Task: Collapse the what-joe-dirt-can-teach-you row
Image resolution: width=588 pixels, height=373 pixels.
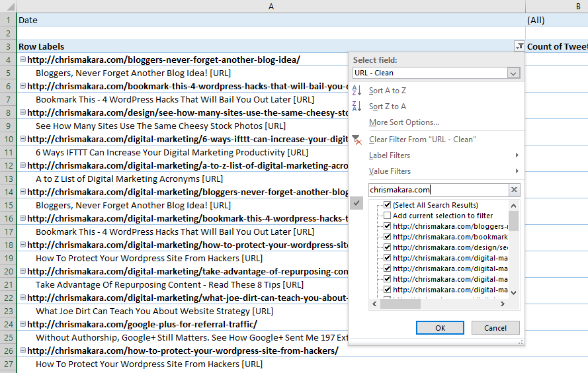Action: click(x=22, y=297)
